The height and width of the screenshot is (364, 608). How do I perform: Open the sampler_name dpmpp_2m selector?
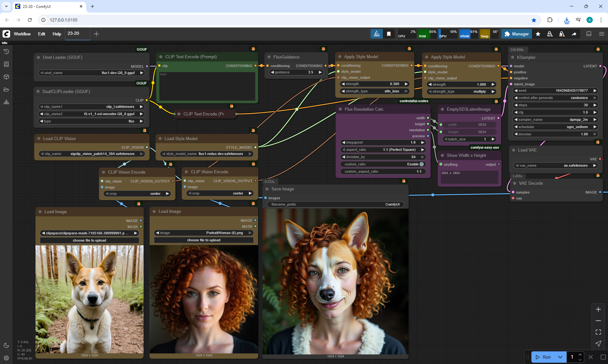tap(555, 120)
